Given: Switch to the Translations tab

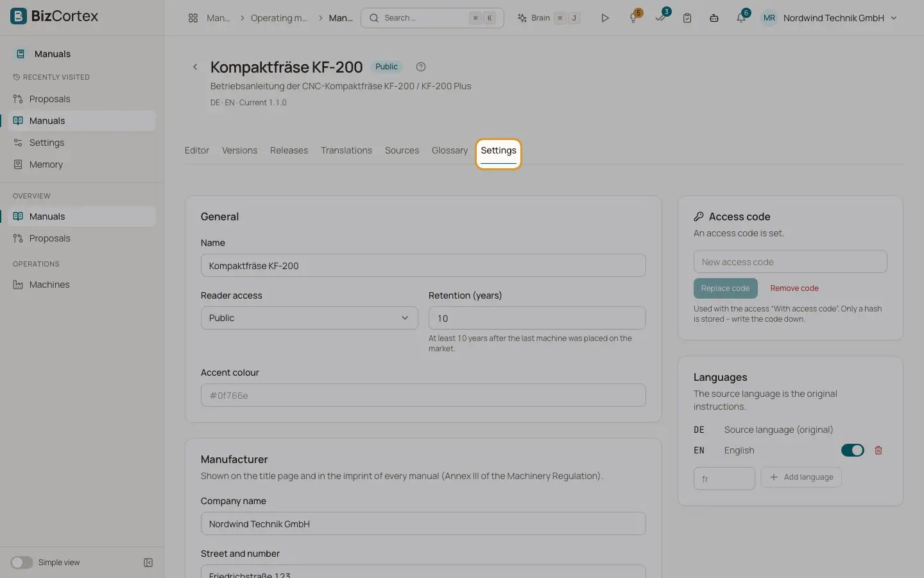Looking at the screenshot, I should pos(346,150).
